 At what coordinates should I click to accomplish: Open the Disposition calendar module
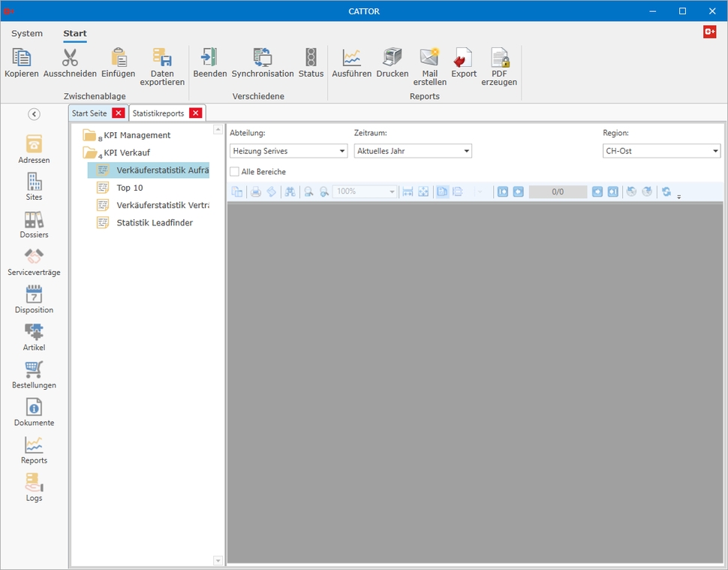point(34,300)
